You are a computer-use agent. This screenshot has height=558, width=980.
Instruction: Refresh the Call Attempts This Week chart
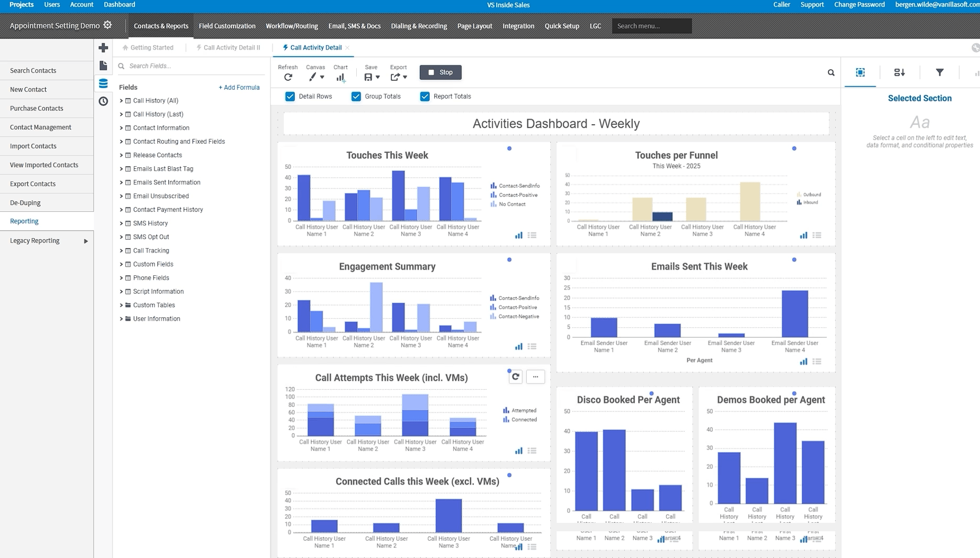516,377
